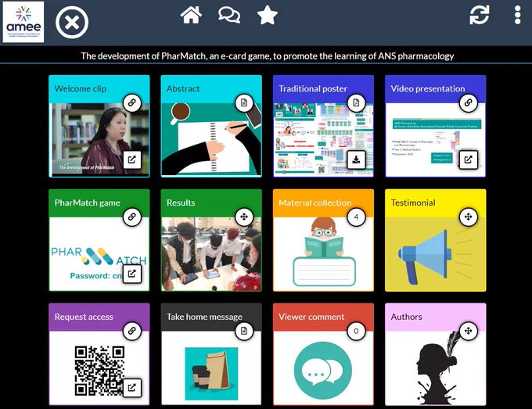This screenshot has height=409, width=532.
Task: Click the "Results" card title
Action: pyautogui.click(x=181, y=203)
